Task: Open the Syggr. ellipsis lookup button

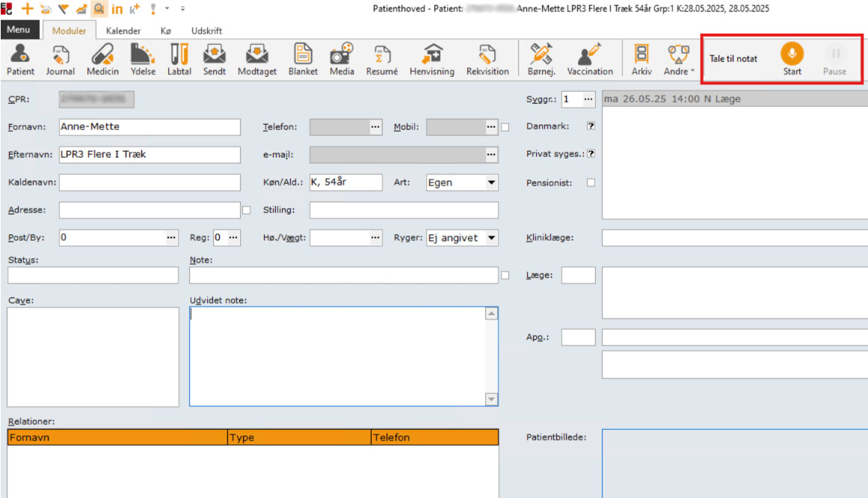Action: pyautogui.click(x=588, y=99)
